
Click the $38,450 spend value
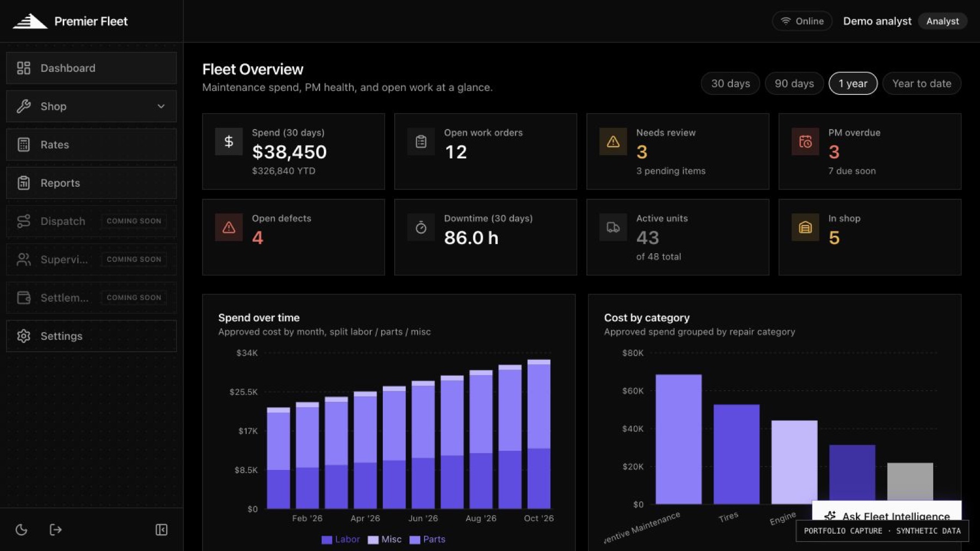coord(289,152)
